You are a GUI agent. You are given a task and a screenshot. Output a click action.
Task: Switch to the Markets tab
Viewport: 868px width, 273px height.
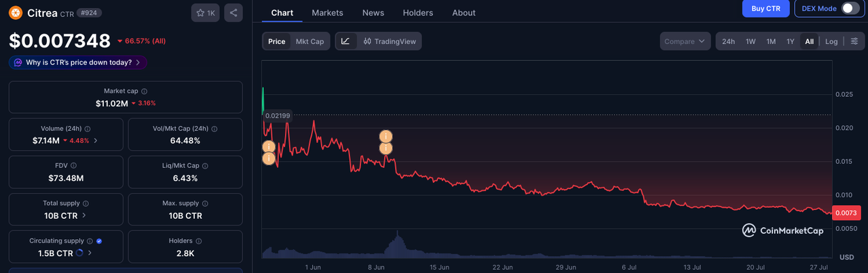[x=327, y=12]
